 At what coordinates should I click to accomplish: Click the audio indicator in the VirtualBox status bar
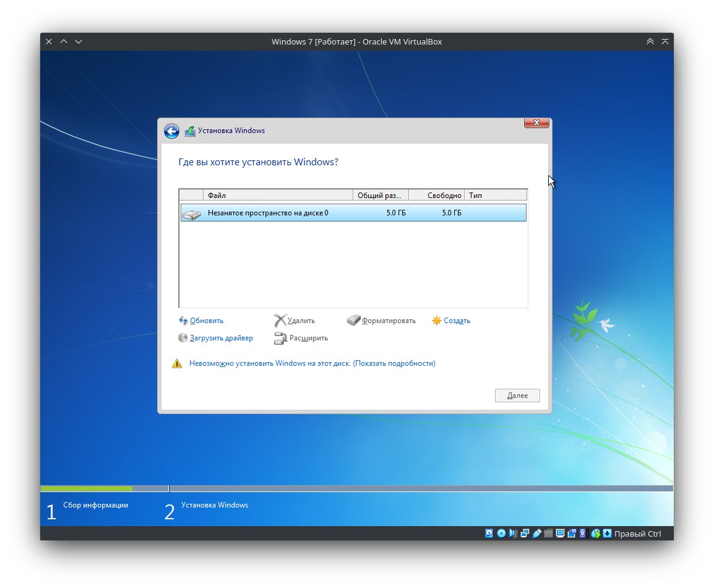click(x=513, y=534)
